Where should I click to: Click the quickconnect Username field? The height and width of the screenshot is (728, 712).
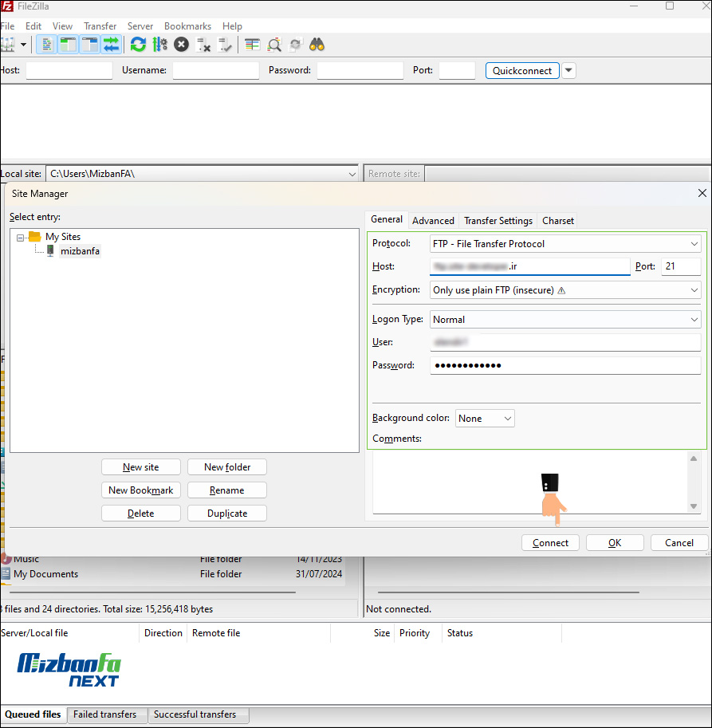point(216,71)
